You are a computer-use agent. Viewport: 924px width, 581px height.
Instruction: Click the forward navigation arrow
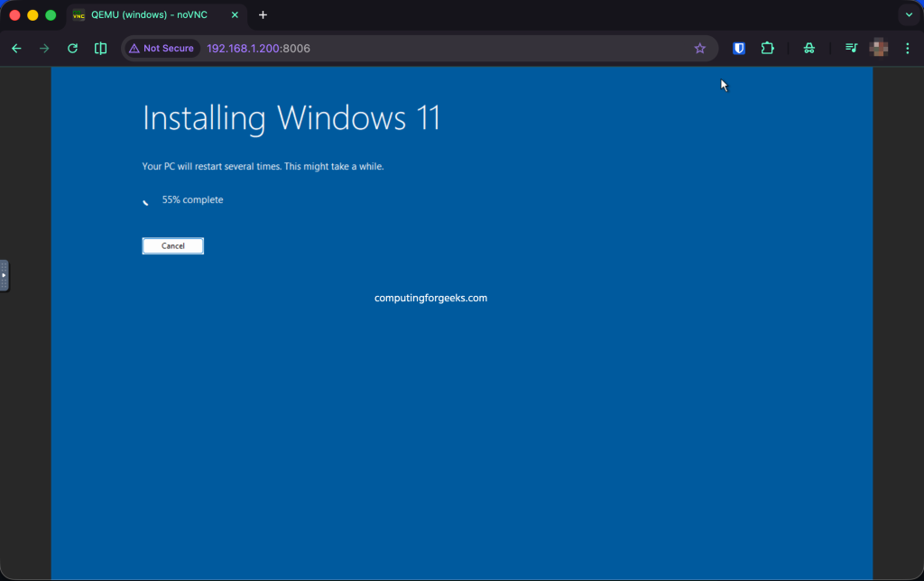click(43, 48)
